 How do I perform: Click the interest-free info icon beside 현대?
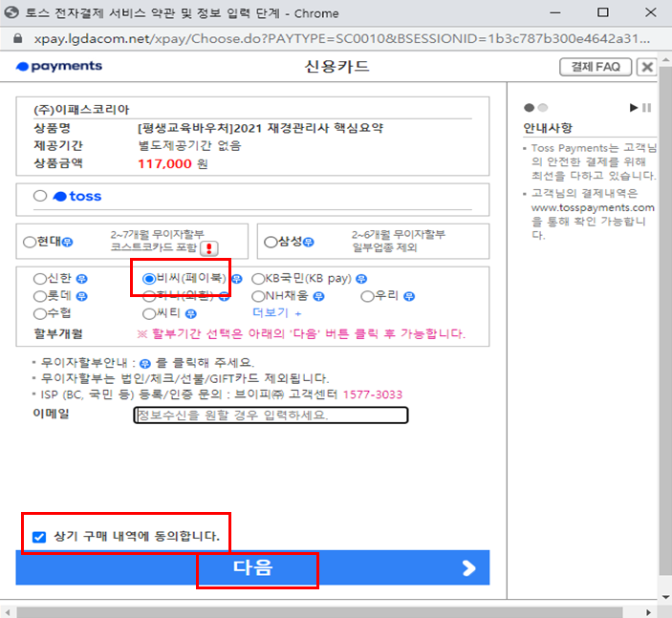pos(67,242)
